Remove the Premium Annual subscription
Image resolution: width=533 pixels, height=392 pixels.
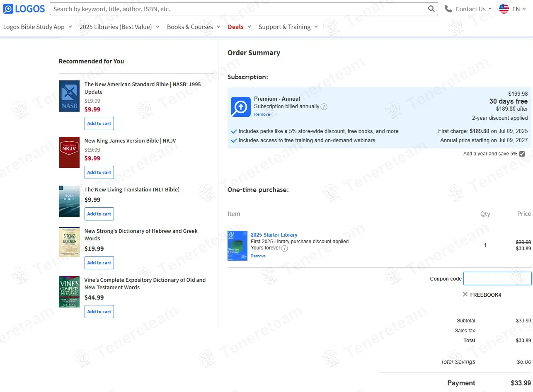(x=262, y=114)
